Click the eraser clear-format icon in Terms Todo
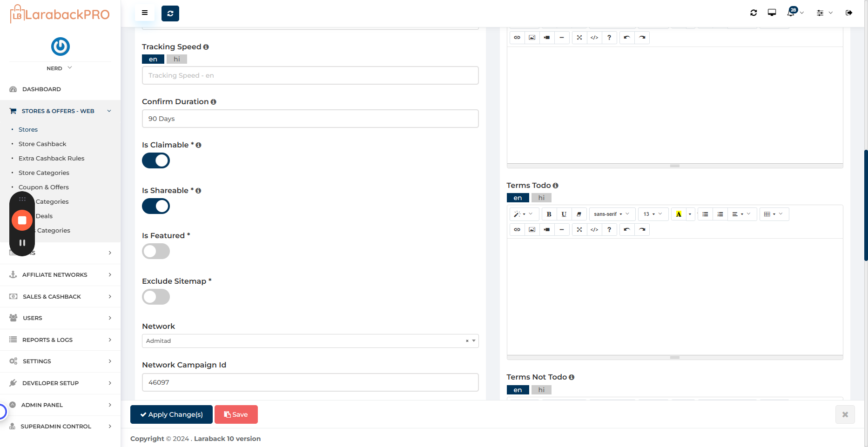Screen dimensions: 868x447 [579, 214]
